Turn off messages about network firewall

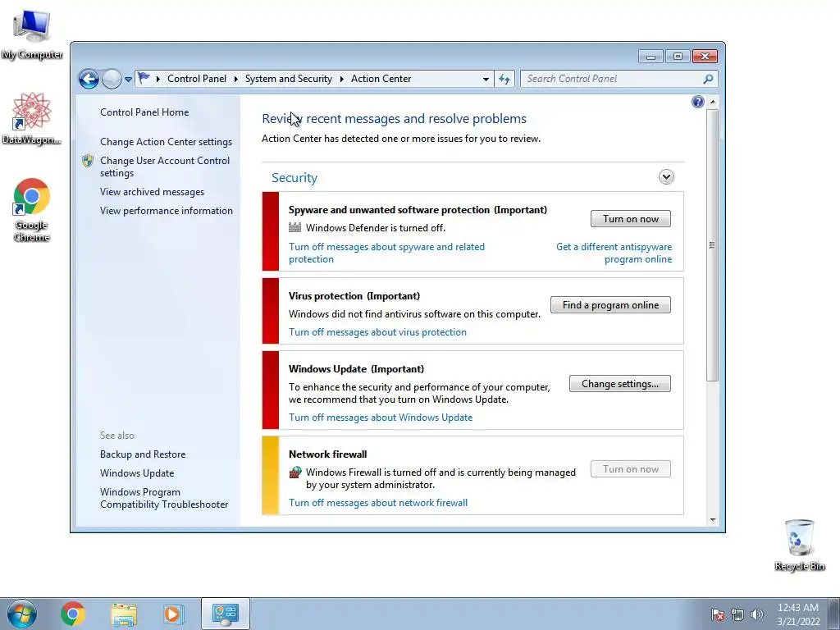377,503
